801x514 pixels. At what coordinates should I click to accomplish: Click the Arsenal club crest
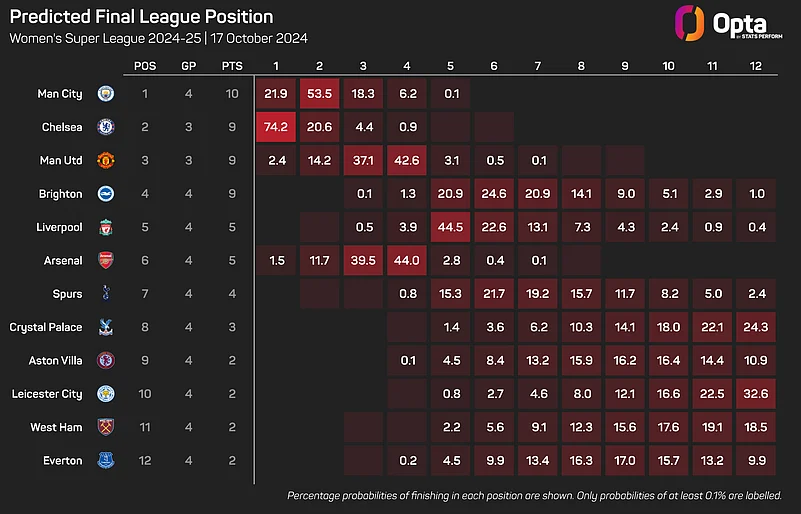(x=106, y=260)
